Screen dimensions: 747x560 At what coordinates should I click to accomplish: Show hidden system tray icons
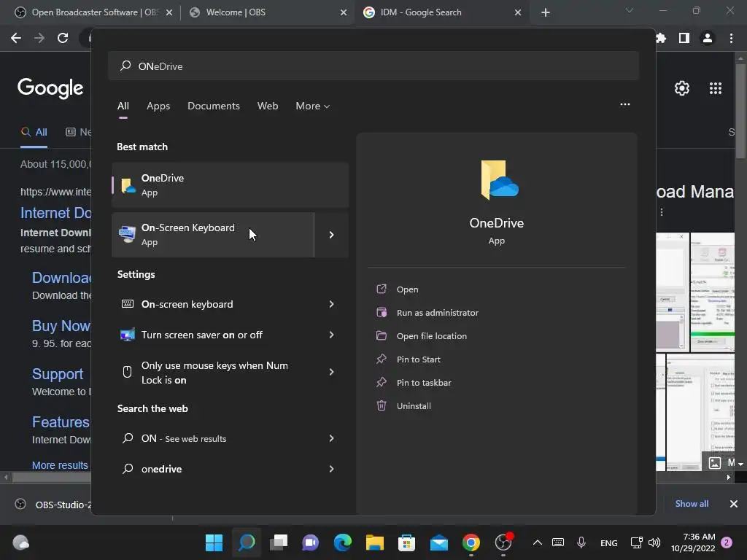(538, 542)
